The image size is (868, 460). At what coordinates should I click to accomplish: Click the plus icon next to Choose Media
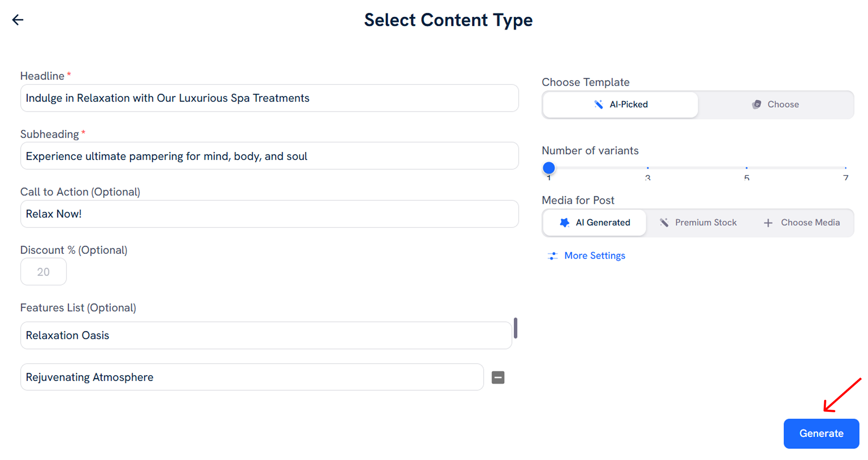(x=768, y=222)
